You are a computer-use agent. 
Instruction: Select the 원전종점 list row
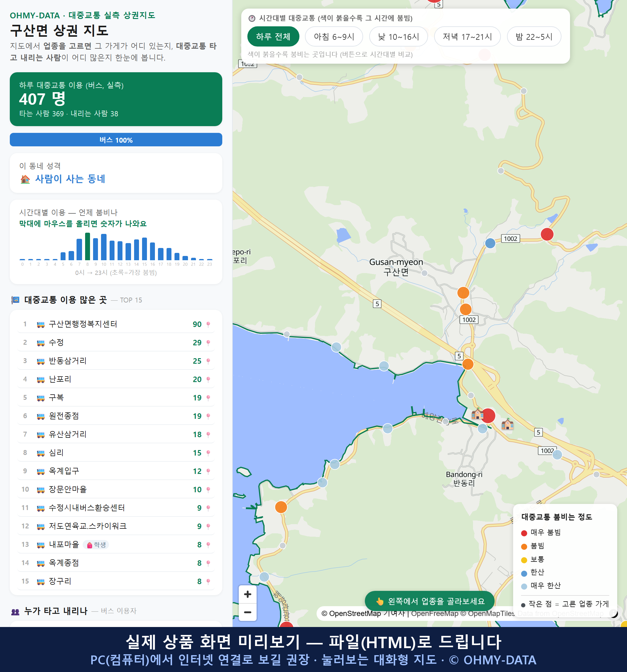pyautogui.click(x=116, y=416)
